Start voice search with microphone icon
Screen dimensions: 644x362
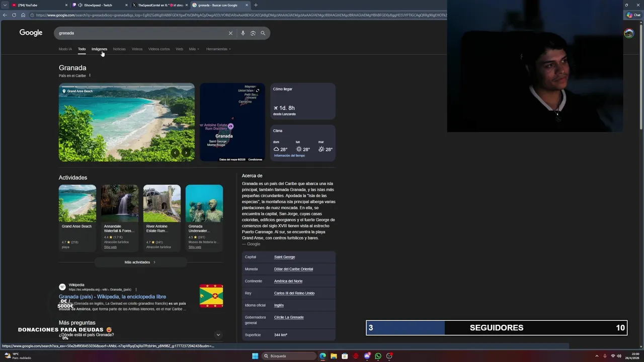point(243,33)
